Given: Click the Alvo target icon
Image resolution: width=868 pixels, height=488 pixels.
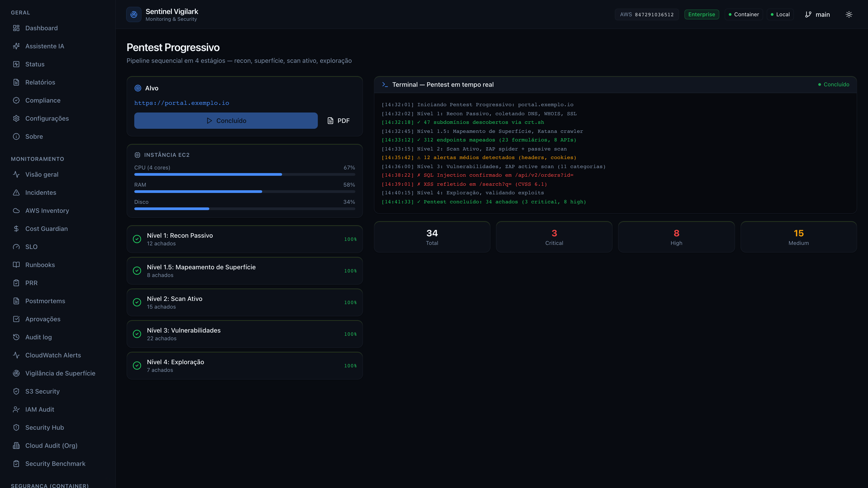Looking at the screenshot, I should click(x=138, y=88).
